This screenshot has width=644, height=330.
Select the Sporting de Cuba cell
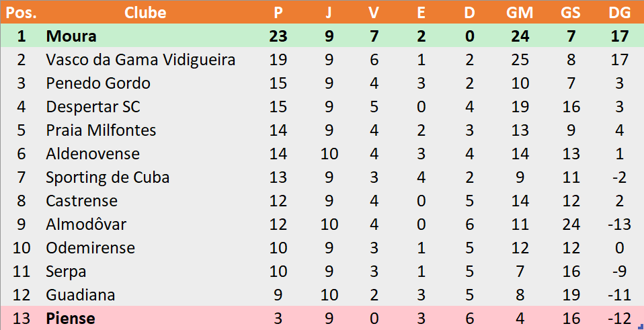108,177
